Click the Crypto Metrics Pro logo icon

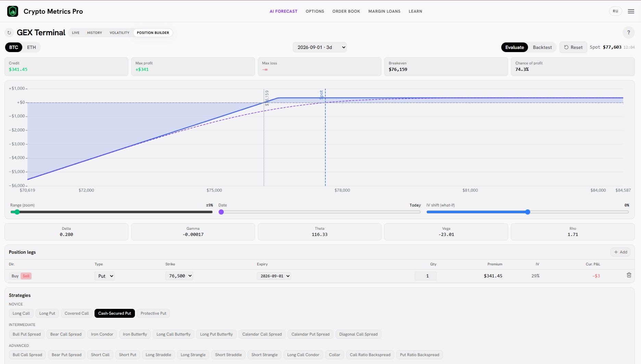click(13, 11)
